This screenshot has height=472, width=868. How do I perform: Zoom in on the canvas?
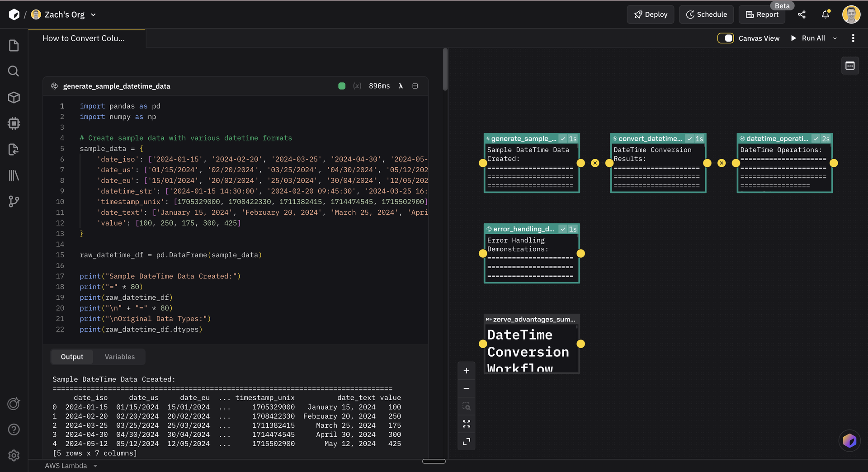[467, 371]
